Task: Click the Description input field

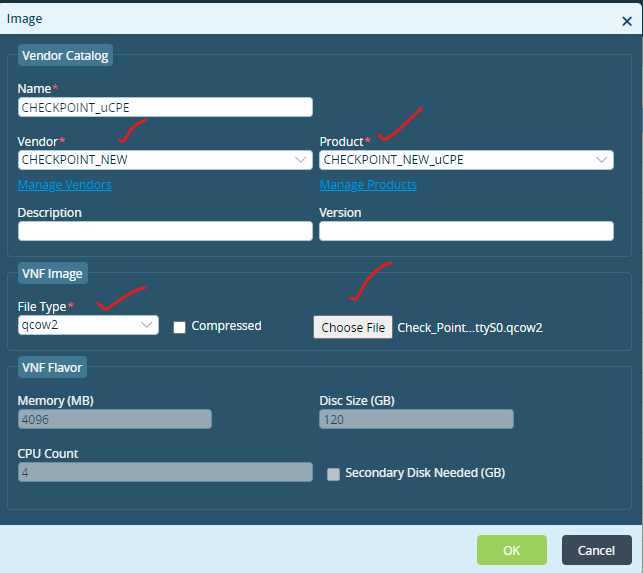Action: 165,231
